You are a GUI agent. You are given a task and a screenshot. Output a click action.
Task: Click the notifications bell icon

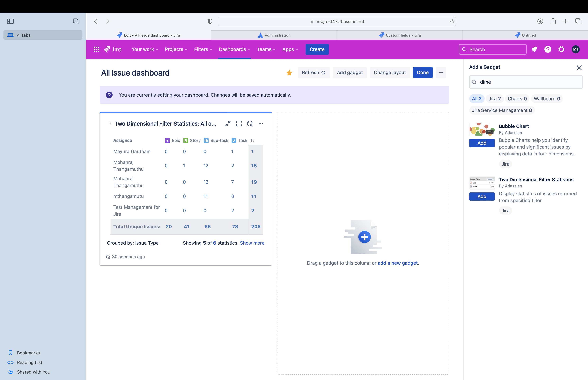(x=534, y=49)
